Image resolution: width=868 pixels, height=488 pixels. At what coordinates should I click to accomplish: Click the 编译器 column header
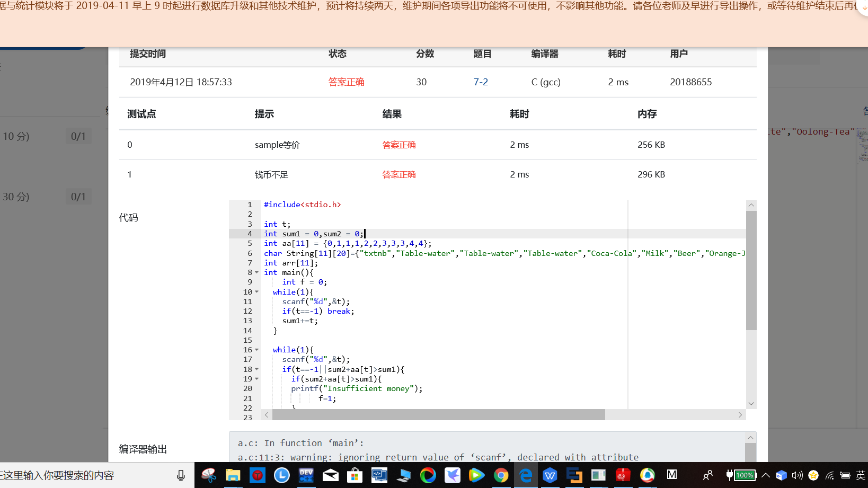[x=545, y=54]
